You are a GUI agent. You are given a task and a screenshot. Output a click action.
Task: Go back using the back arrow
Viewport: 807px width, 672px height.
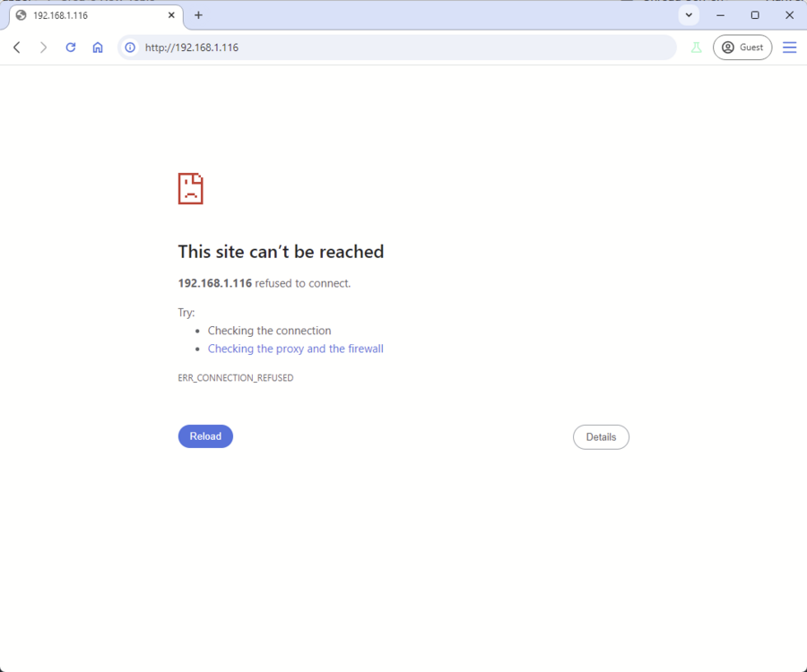pos(17,47)
